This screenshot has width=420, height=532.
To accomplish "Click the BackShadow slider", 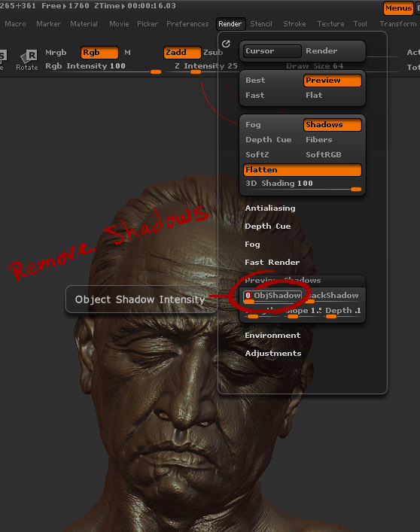I will (x=333, y=297).
